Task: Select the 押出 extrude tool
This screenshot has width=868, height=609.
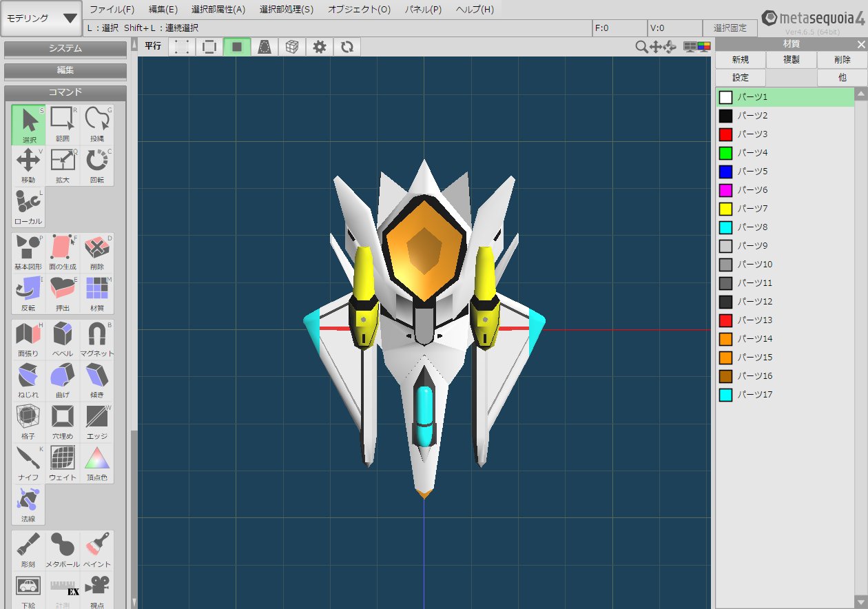Action: click(63, 294)
